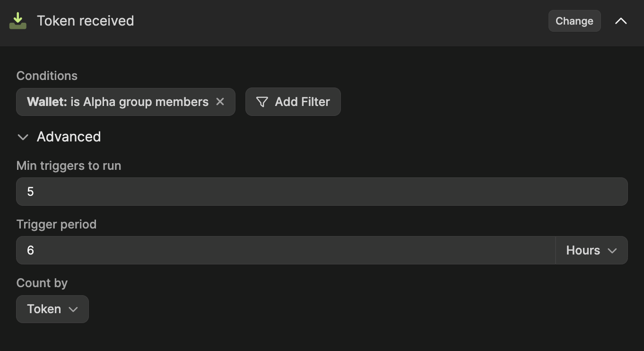The image size is (644, 351).
Task: Click the green Token received download icon
Action: [x=18, y=21]
